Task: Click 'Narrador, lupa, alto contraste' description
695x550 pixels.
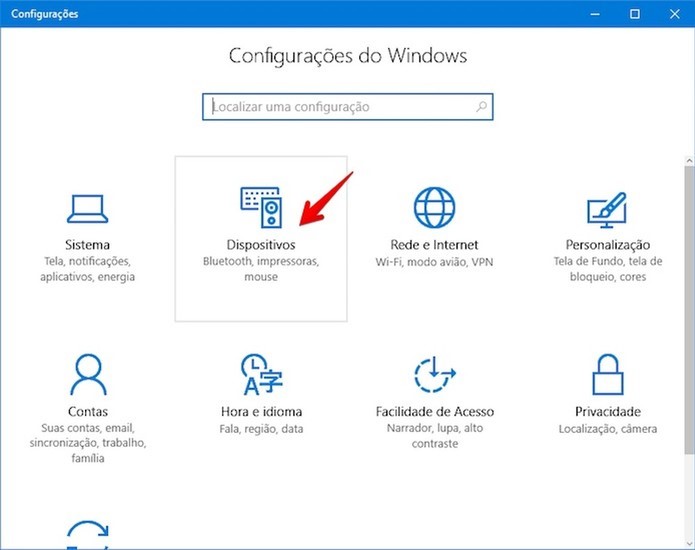Action: click(435, 436)
